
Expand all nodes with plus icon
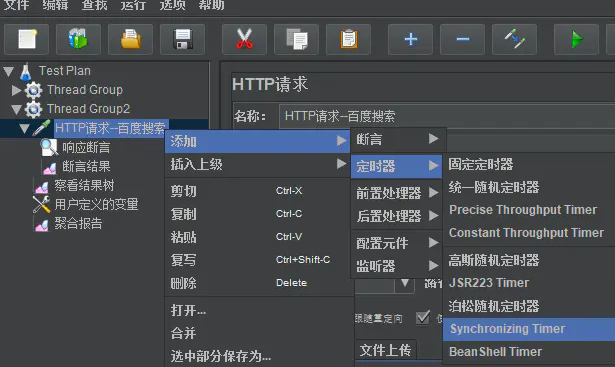point(410,39)
